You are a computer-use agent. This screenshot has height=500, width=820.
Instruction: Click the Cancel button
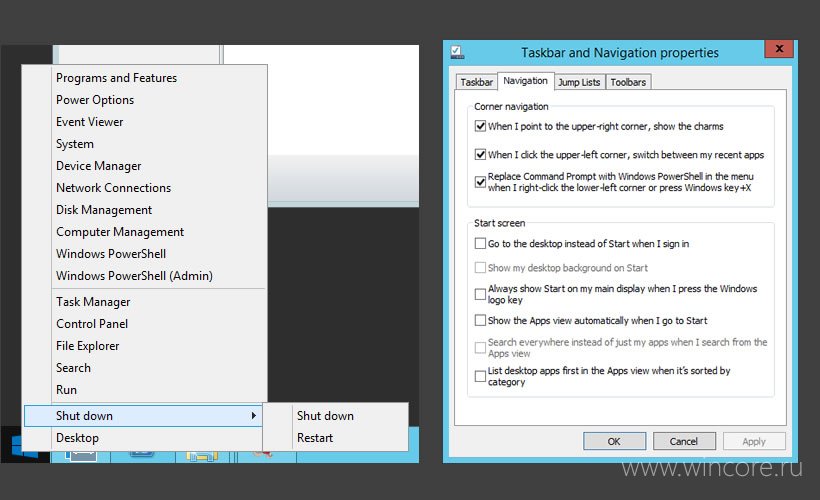(x=684, y=441)
